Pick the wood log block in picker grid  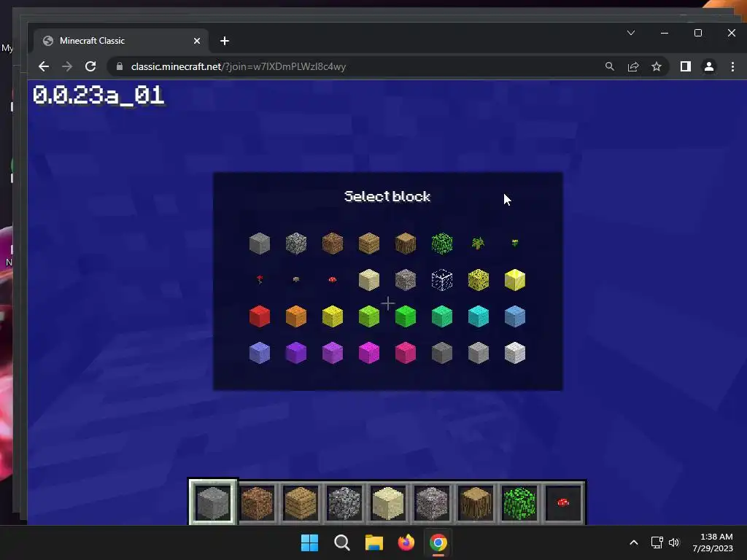point(406,244)
